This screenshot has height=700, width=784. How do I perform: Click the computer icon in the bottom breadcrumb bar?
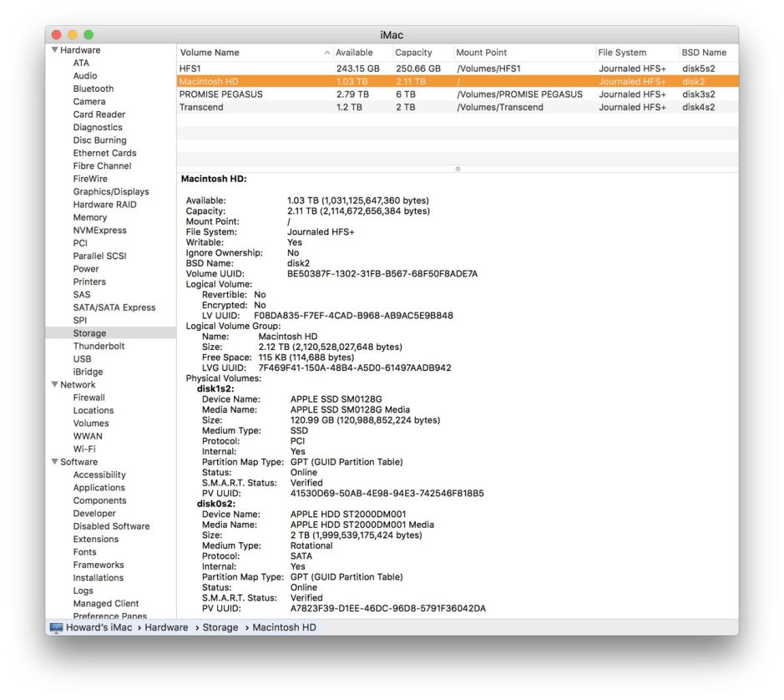tap(53, 626)
